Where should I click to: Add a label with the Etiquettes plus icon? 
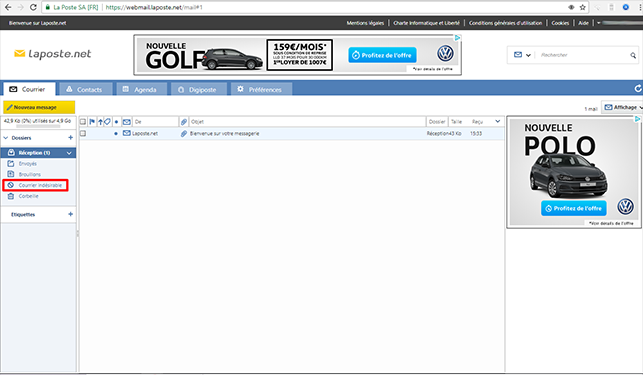(x=71, y=214)
